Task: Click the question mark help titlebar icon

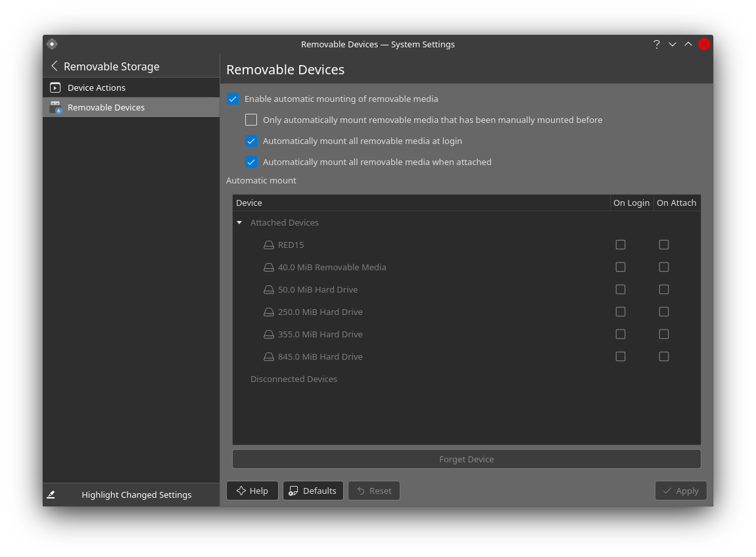Action: (656, 44)
